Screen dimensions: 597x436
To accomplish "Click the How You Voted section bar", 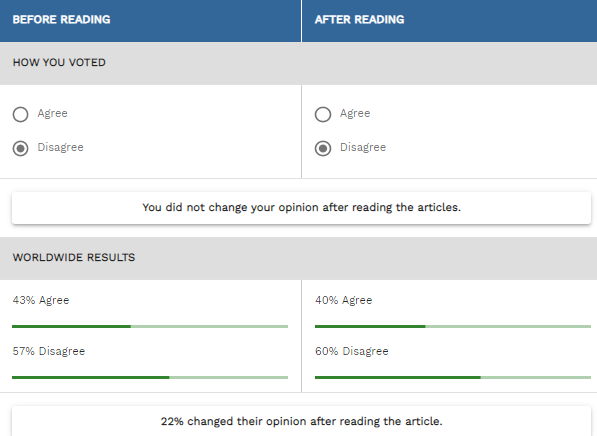I will 298,63.
